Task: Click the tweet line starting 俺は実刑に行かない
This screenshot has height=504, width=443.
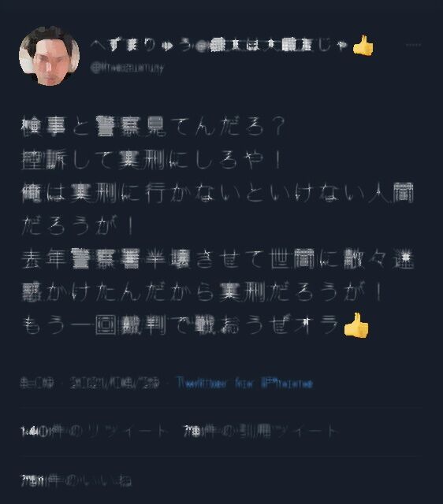Action: click(218, 193)
